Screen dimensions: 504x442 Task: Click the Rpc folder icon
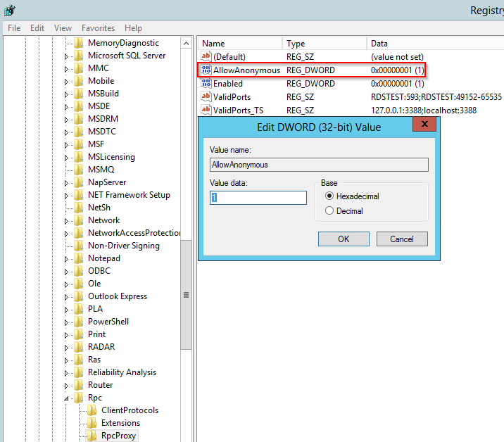point(78,398)
